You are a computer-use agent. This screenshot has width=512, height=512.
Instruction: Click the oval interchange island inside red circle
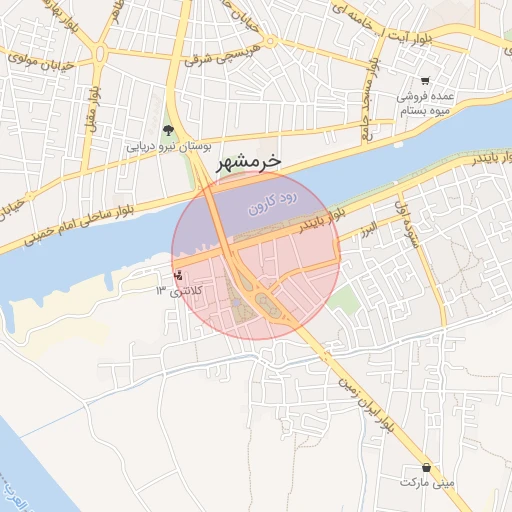[x=268, y=306]
